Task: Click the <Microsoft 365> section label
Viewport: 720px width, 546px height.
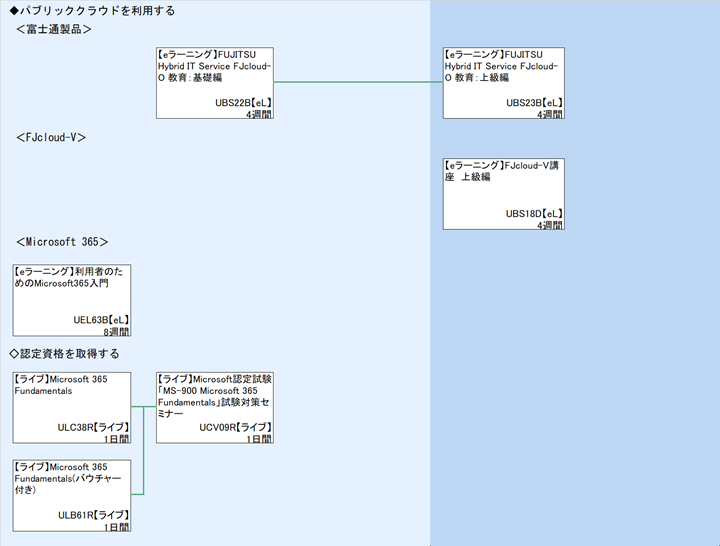Action: coord(62,242)
